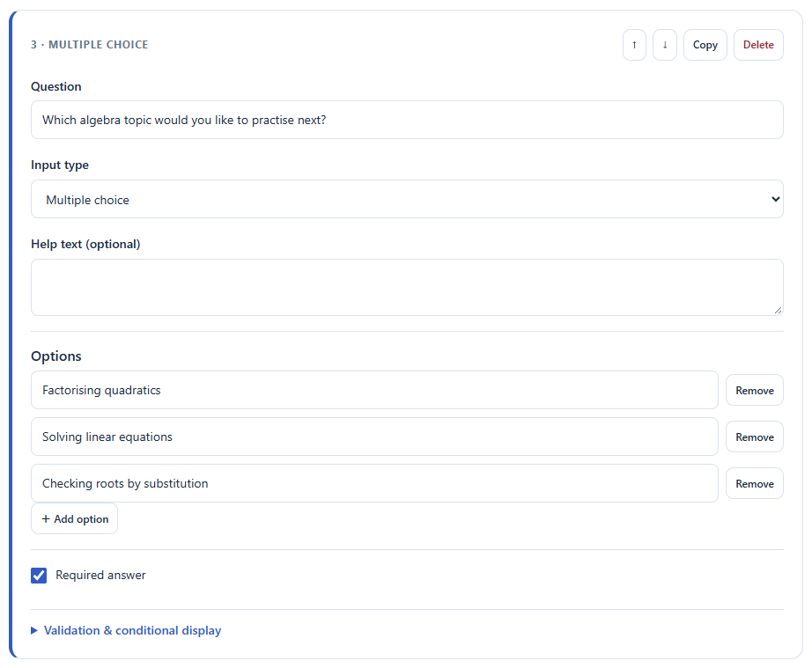
Task: Uncheck the Required answer checkbox
Action: [x=39, y=576]
